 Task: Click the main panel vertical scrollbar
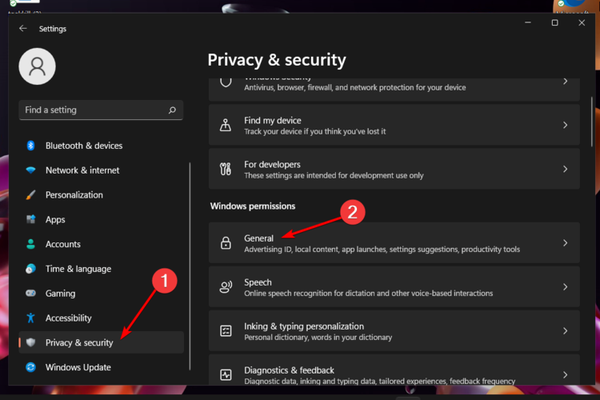click(x=592, y=122)
